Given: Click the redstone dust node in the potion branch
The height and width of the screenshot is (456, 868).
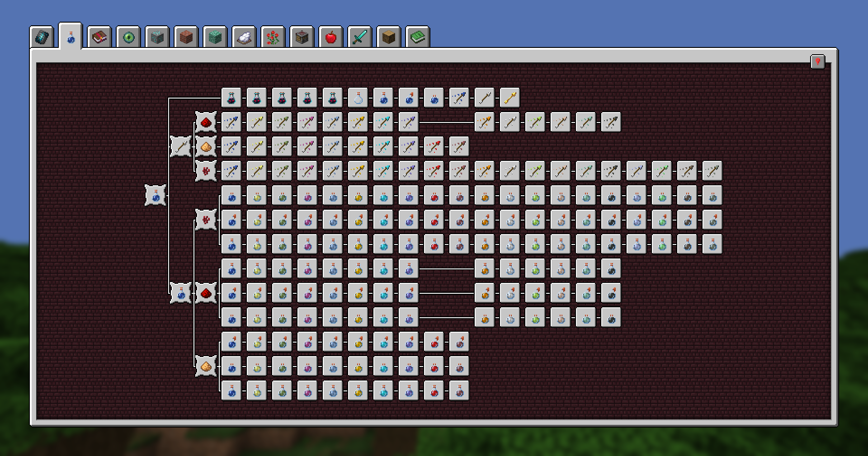Looking at the screenshot, I should (206, 293).
